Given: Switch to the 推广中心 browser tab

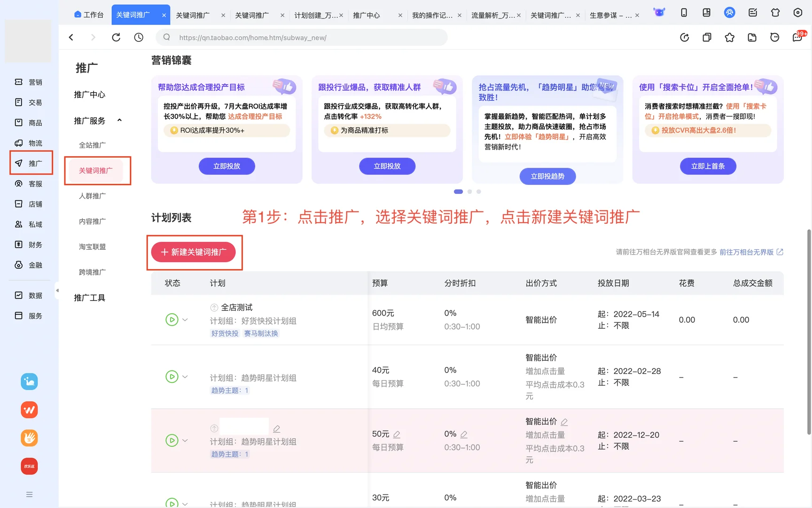Looking at the screenshot, I should [x=367, y=15].
